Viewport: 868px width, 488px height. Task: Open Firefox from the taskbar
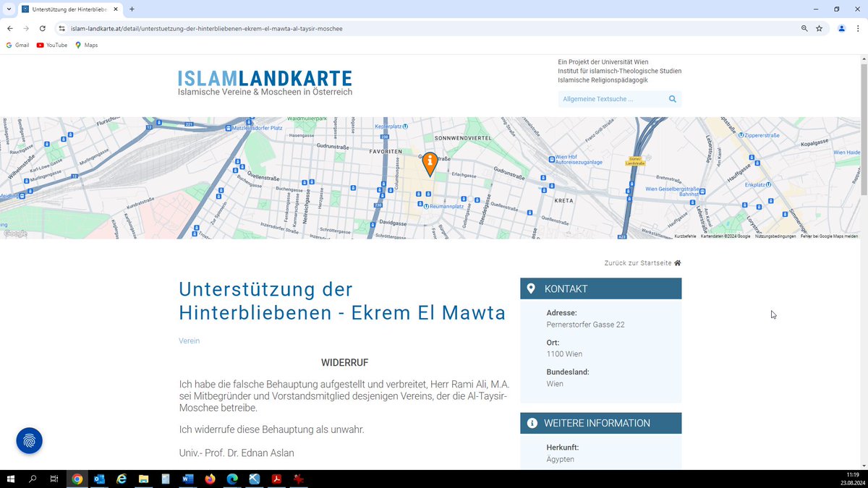tap(210, 479)
